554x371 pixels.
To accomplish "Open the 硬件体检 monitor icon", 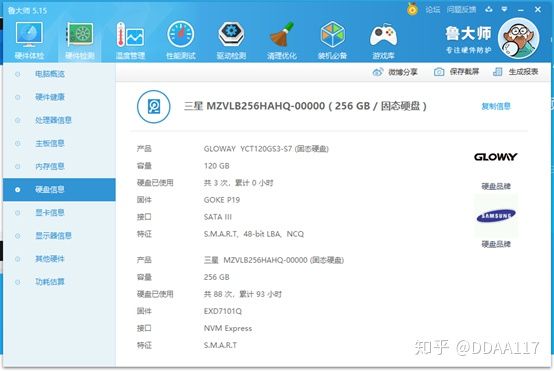I will [29, 34].
